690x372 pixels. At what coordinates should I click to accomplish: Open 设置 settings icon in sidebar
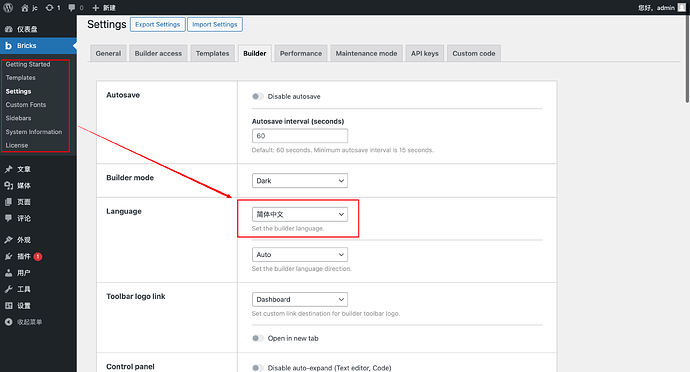(8, 306)
